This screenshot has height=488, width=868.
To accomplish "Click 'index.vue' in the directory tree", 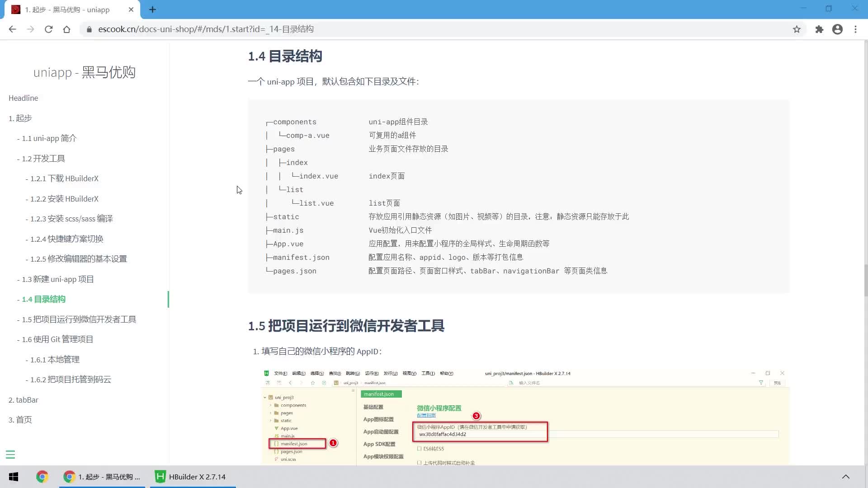I will coord(319,176).
